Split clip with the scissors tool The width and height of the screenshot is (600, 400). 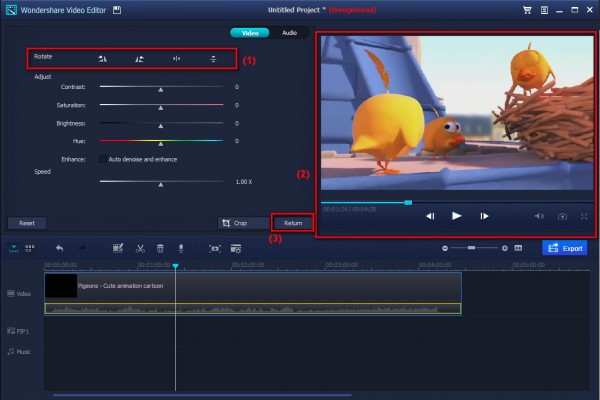point(140,248)
